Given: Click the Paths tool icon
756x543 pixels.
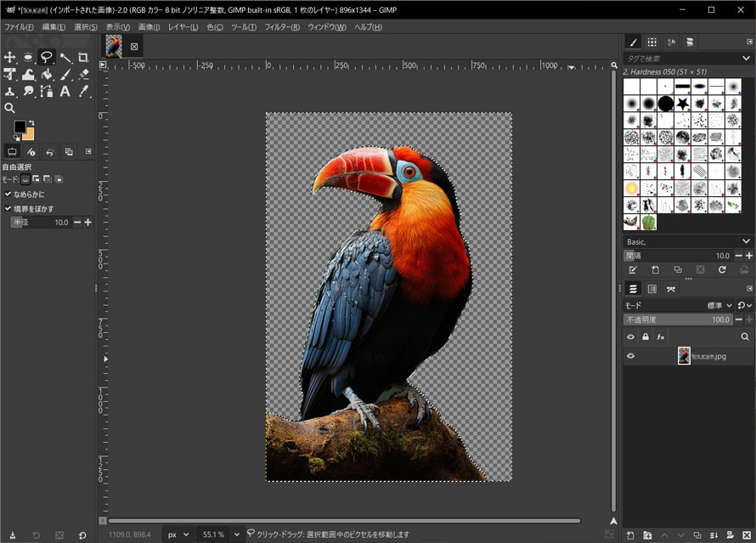Looking at the screenshot, I should 47,91.
